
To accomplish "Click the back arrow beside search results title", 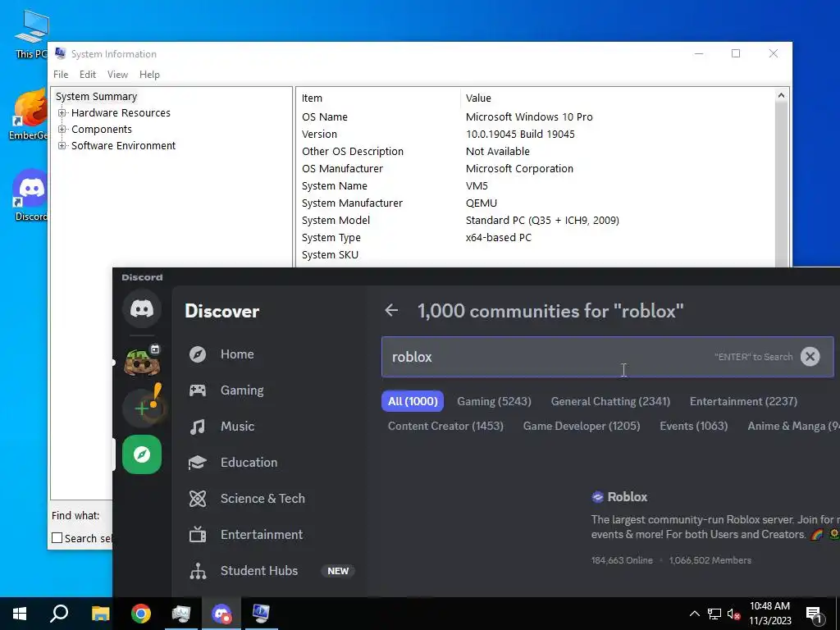I will click(x=391, y=310).
